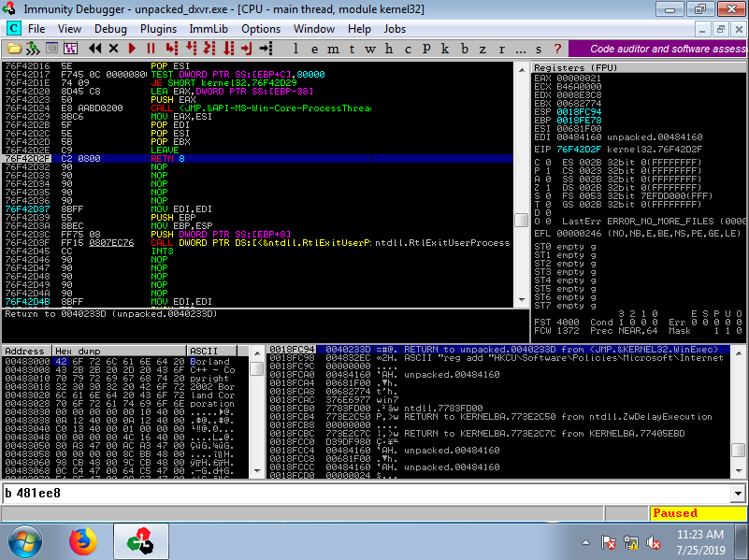The image size is (749, 560).
Task: Click the Python commands toolbar icon
Action: click(33, 49)
